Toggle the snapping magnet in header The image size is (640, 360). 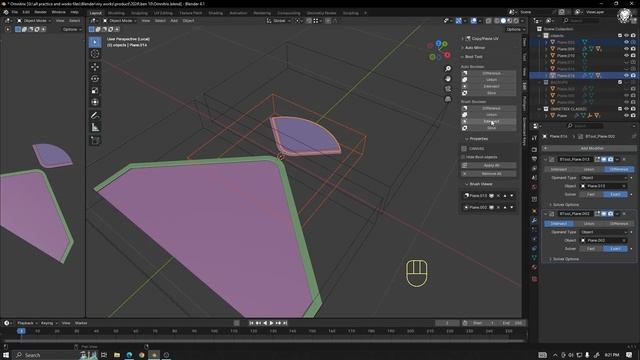tap(309, 21)
